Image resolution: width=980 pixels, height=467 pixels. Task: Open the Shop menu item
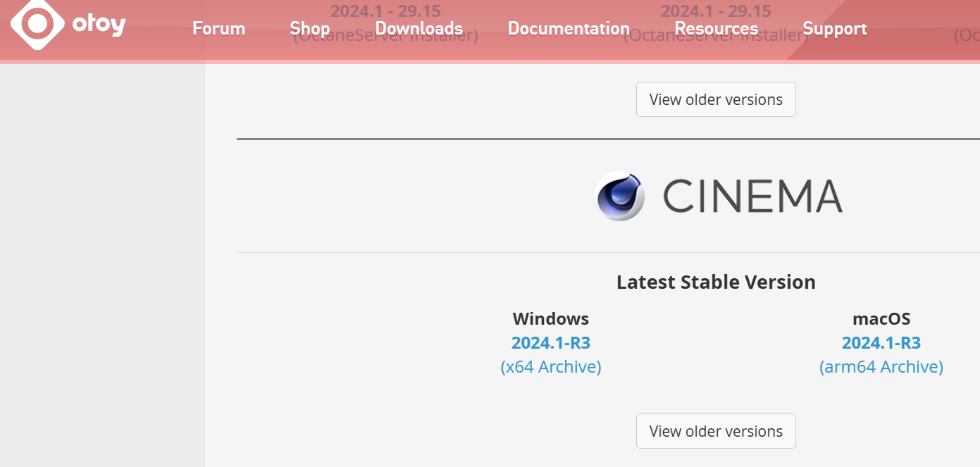310,29
